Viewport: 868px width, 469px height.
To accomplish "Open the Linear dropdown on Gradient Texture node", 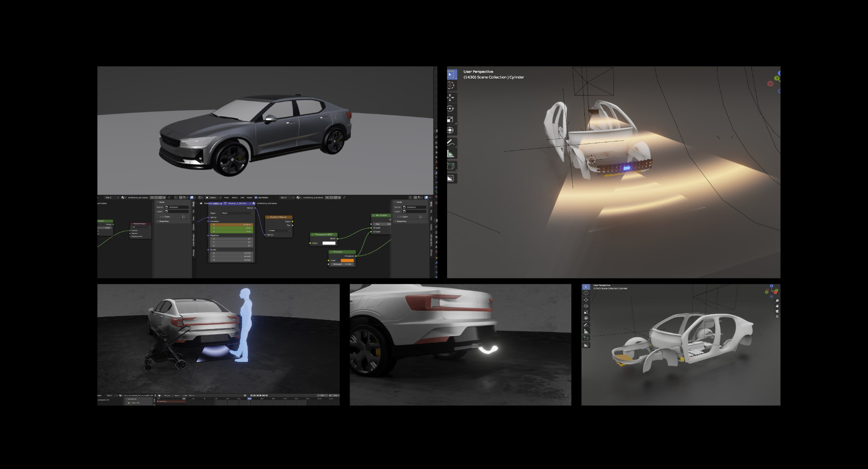I will (279, 231).
